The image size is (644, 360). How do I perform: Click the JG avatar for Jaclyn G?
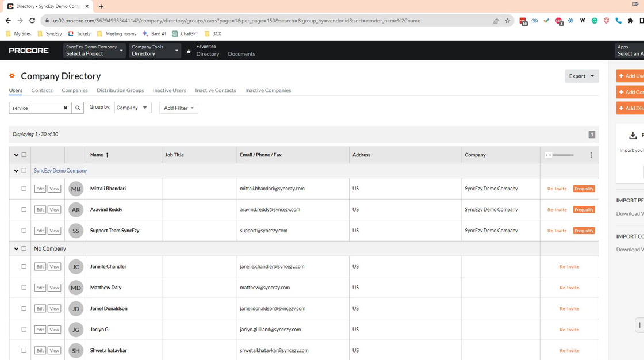pos(76,330)
